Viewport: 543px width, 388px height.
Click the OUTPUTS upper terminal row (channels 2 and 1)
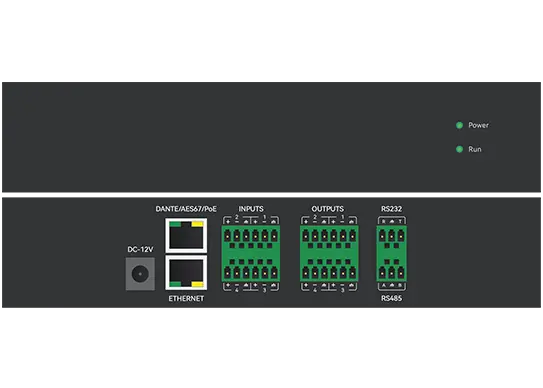tap(329, 237)
